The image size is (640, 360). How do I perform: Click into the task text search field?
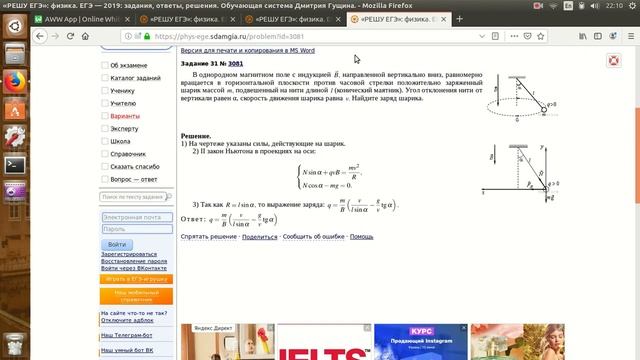point(133,197)
